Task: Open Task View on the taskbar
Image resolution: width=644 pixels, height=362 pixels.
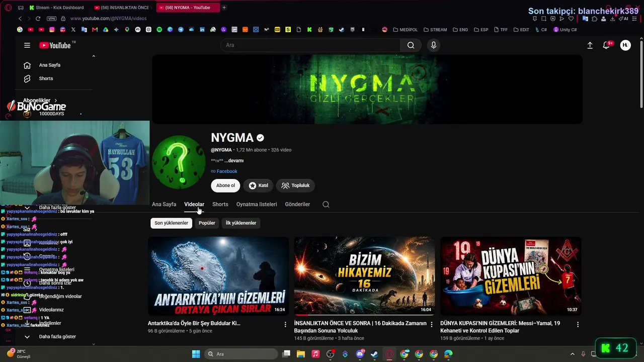Action: coord(286,354)
